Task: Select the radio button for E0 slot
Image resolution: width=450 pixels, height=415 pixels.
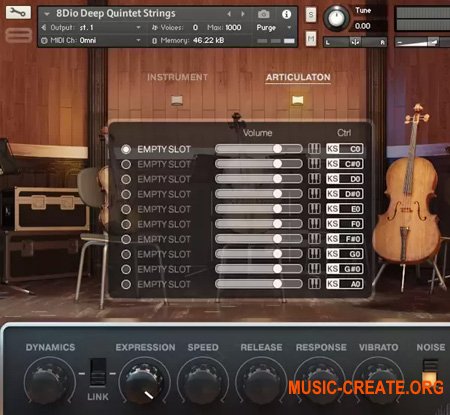Action: tap(126, 209)
